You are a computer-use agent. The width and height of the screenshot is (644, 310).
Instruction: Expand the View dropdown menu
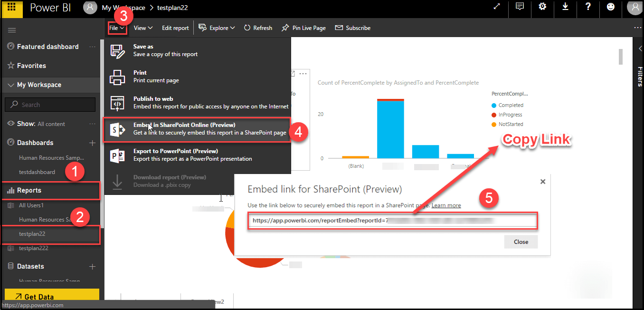tap(143, 28)
